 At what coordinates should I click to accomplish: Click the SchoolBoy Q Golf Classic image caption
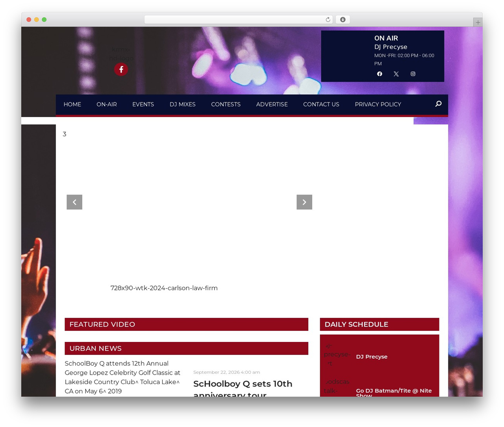(x=122, y=377)
